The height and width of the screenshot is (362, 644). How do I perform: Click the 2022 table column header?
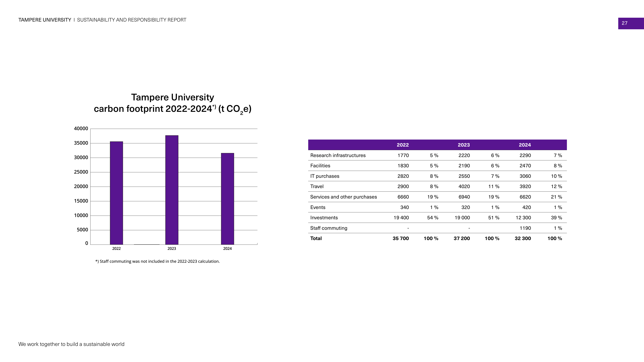[x=403, y=145]
